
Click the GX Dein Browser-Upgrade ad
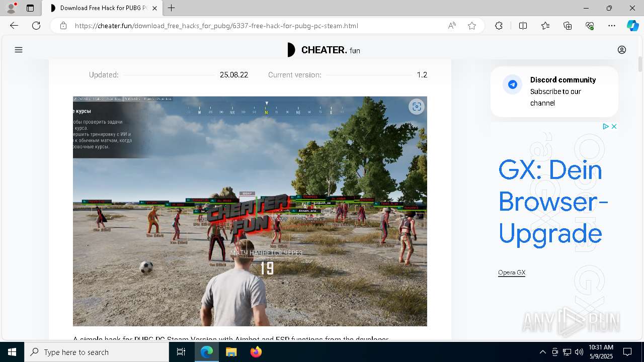[553, 201]
